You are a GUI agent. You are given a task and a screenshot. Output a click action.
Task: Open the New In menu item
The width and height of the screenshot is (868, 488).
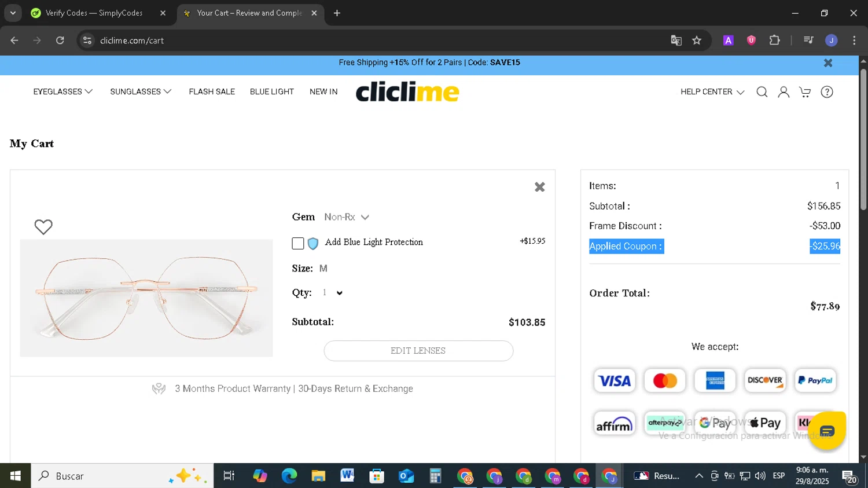[x=323, y=92]
